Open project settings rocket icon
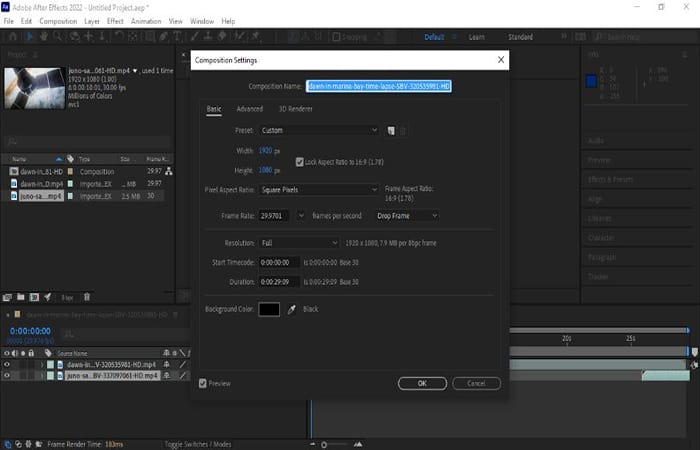 coord(47,297)
